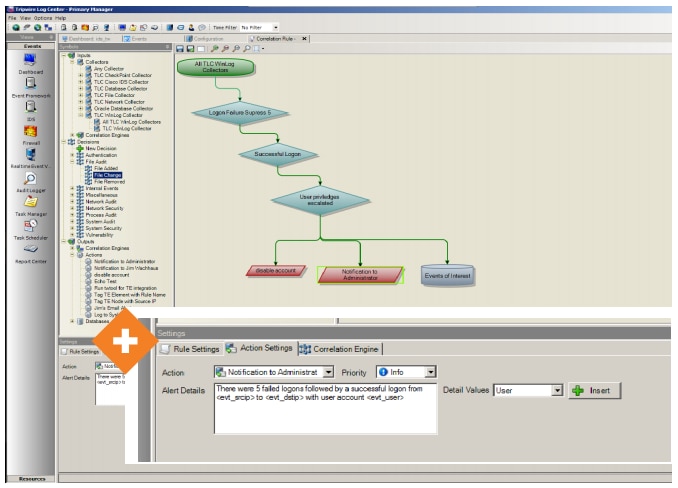Switch to the Dashboard: ids_tw tab

click(86, 39)
